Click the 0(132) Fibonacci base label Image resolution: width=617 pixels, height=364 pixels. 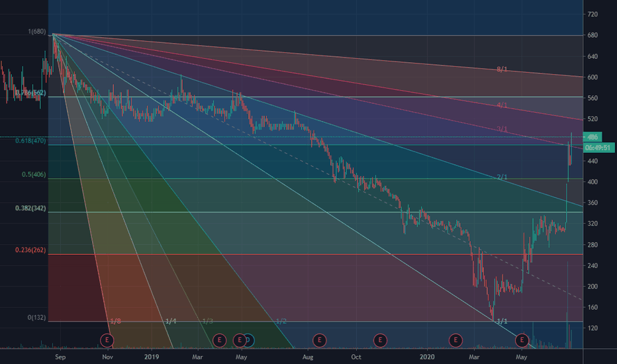click(x=36, y=318)
